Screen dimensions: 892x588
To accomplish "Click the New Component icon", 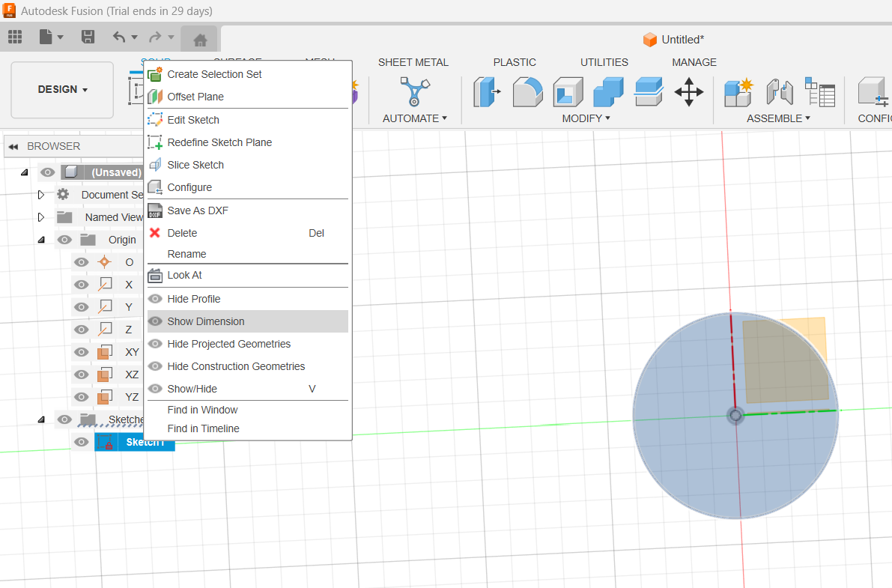I will 738,92.
